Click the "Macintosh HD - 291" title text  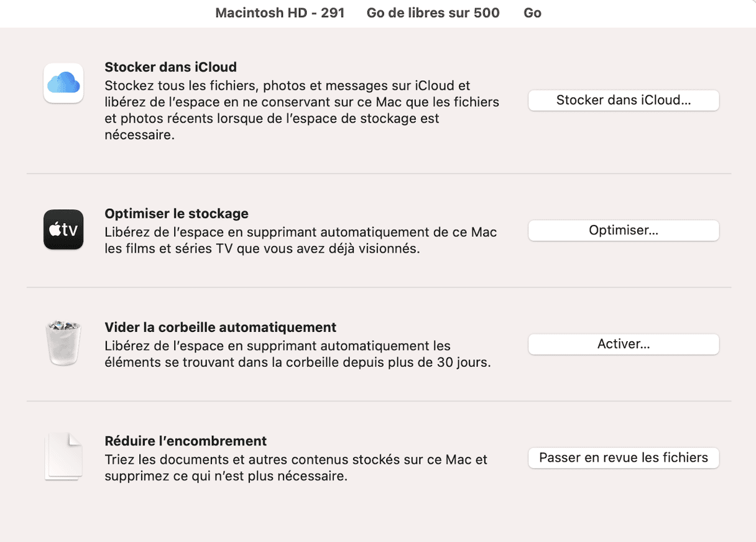tap(280, 13)
